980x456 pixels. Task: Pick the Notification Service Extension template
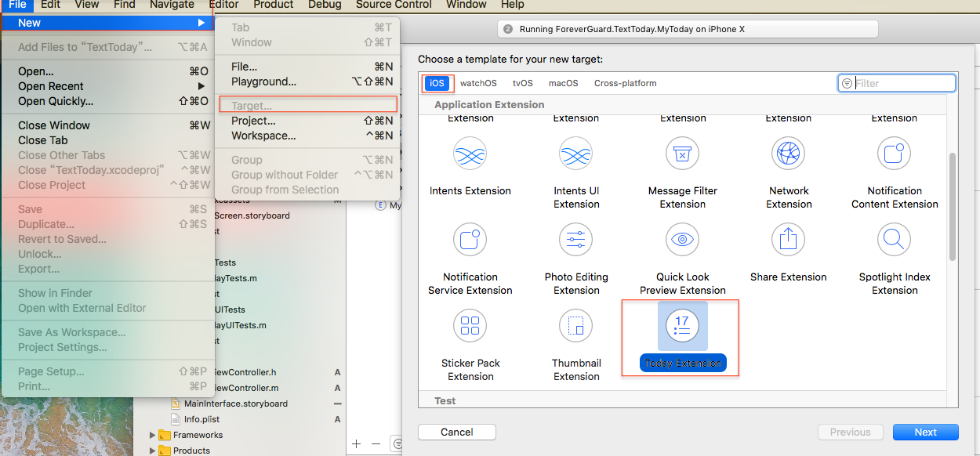coord(470,259)
